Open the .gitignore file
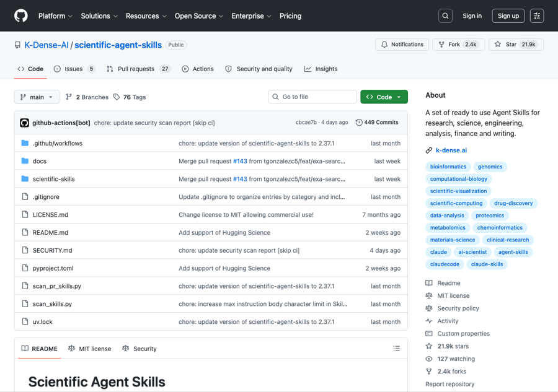Image resolution: width=558 pixels, height=392 pixels. (x=46, y=197)
